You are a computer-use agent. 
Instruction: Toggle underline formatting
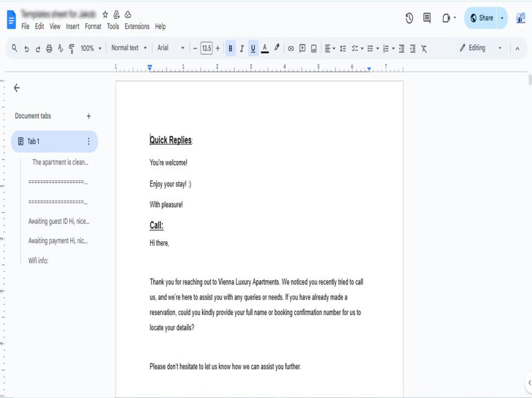[253, 48]
